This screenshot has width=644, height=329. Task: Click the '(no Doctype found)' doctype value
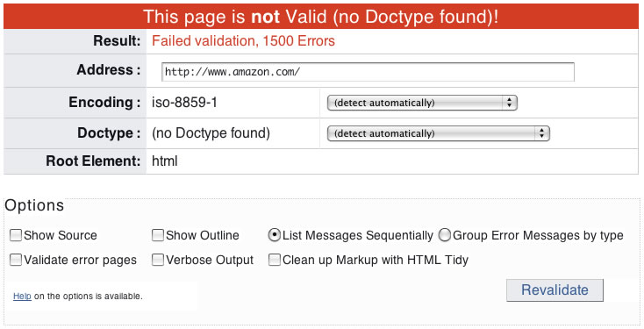pos(211,133)
